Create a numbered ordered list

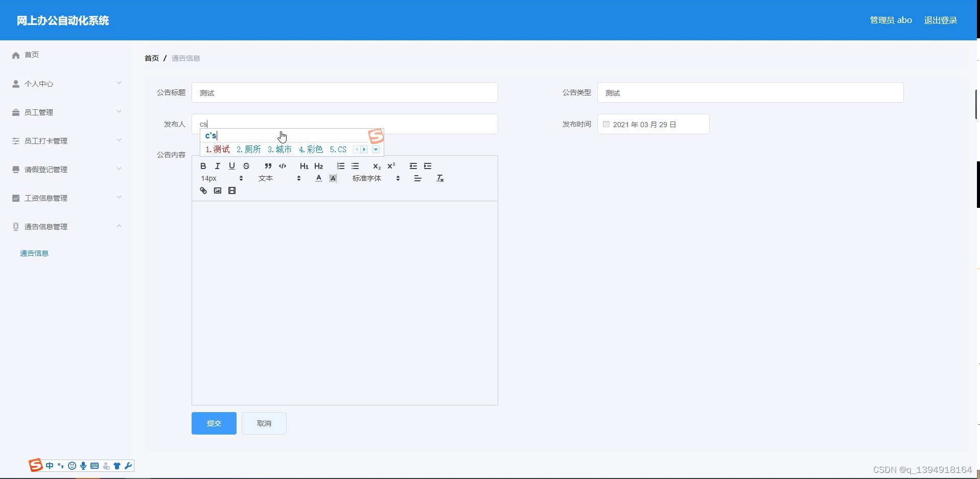pos(340,166)
